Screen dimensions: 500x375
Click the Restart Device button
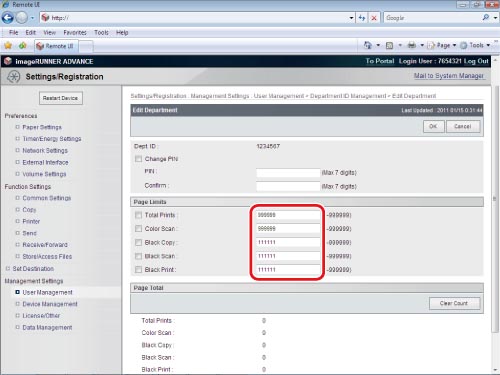pos(61,98)
